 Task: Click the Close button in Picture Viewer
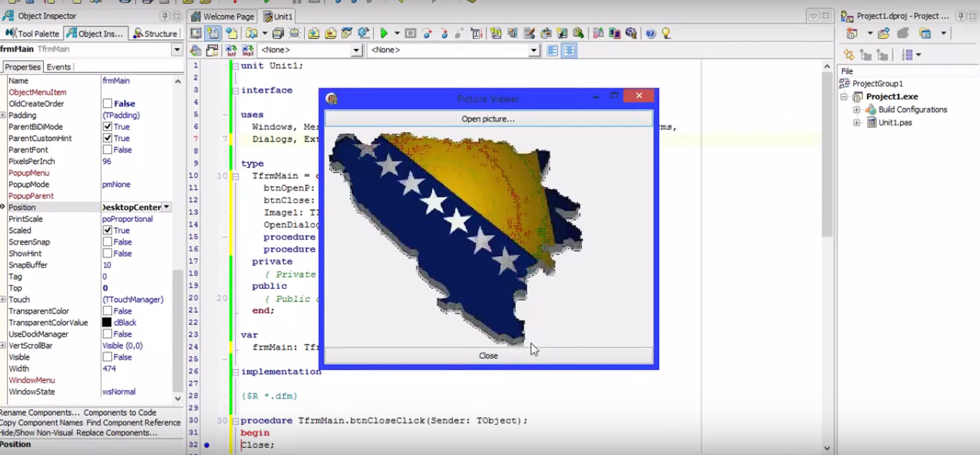pos(488,356)
